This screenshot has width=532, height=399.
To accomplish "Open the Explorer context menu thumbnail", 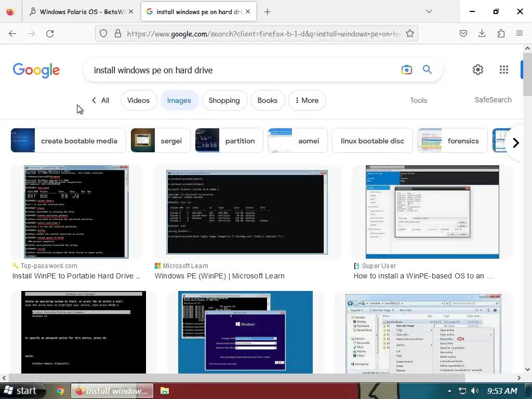I will (x=423, y=334).
